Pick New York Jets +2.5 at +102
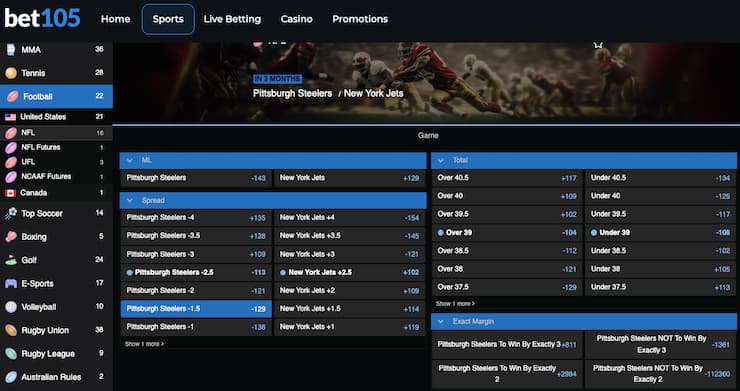The height and width of the screenshot is (391, 740). coord(350,272)
